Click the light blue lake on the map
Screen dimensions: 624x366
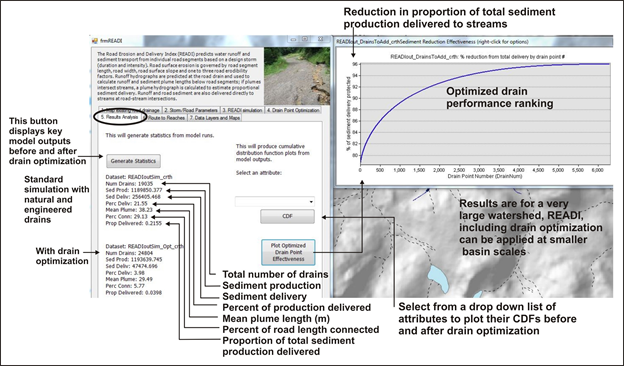coord(438,278)
